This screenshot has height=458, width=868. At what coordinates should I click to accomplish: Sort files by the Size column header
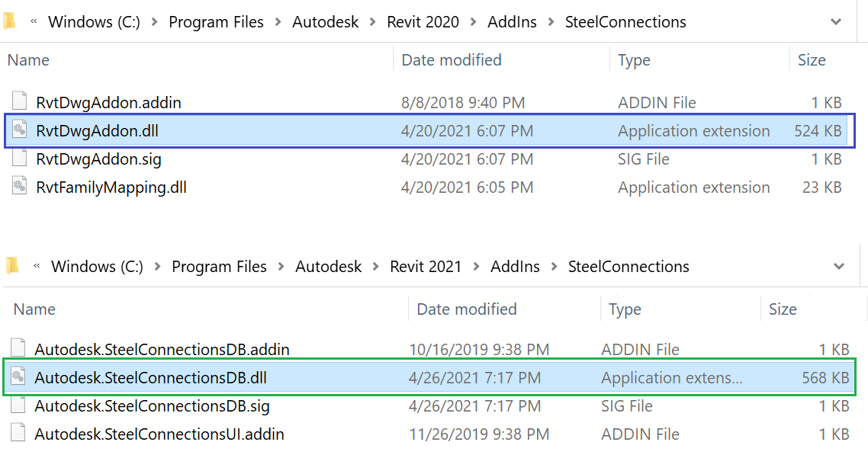pos(812,59)
